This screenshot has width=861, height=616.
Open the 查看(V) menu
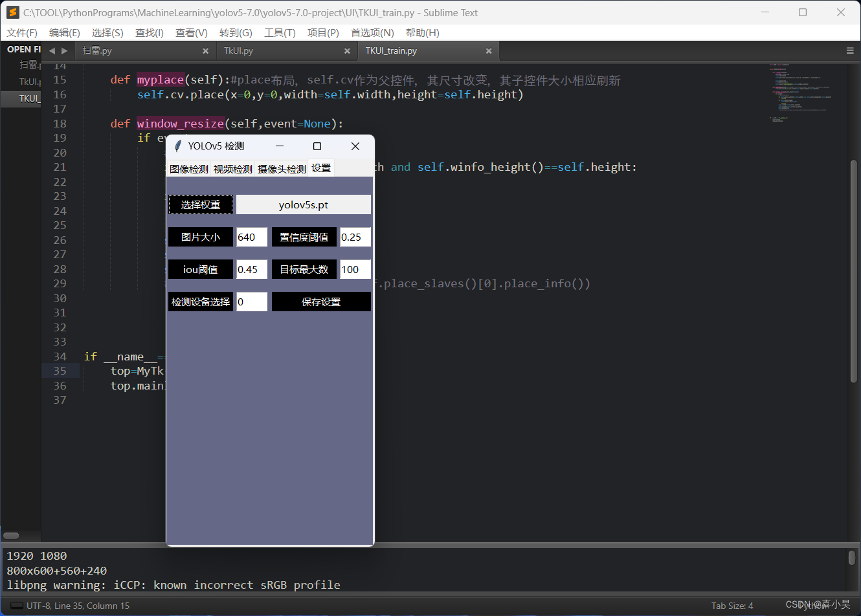(192, 33)
